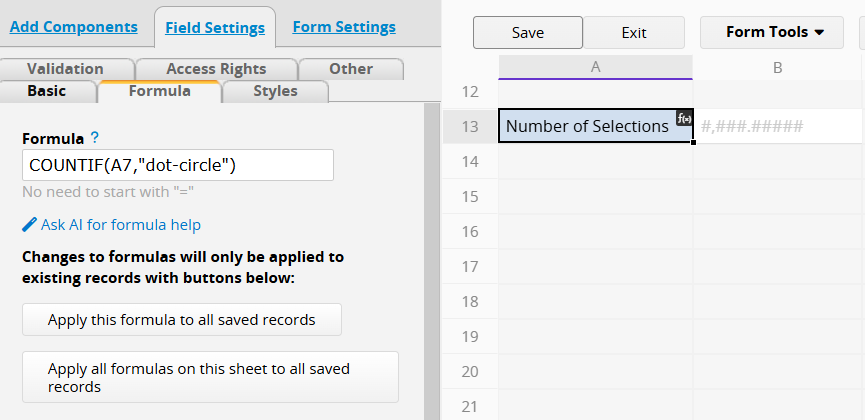The image size is (865, 420).
Task: Open the Form Tools dropdown
Action: pyautogui.click(x=772, y=32)
